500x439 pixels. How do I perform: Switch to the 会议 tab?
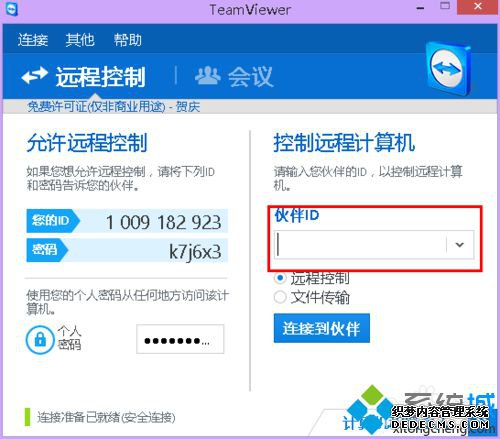(x=234, y=76)
